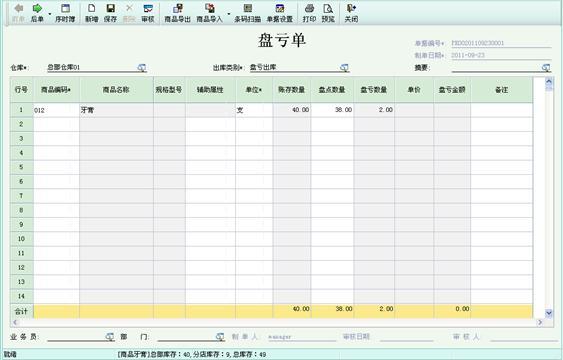Select product name cell 牙膏
This screenshot has height=360, width=563.
tap(116, 110)
